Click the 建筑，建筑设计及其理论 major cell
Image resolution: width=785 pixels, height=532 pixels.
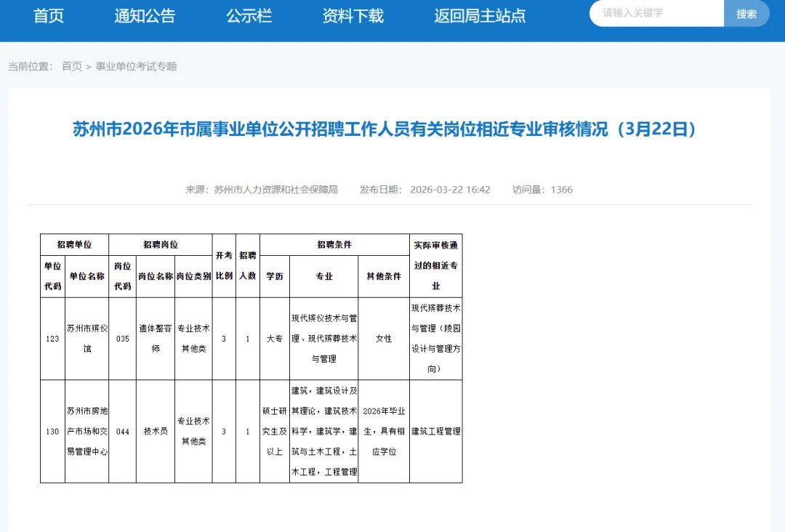click(324, 432)
